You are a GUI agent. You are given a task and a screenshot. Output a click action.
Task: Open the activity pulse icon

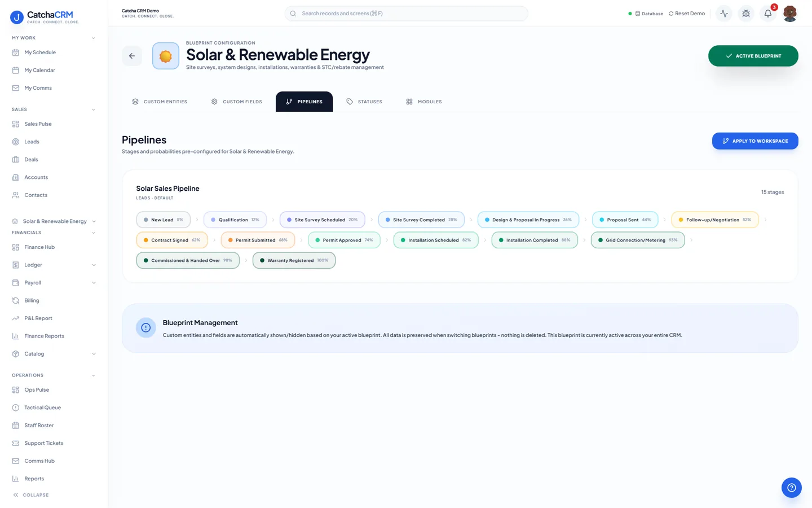point(724,14)
